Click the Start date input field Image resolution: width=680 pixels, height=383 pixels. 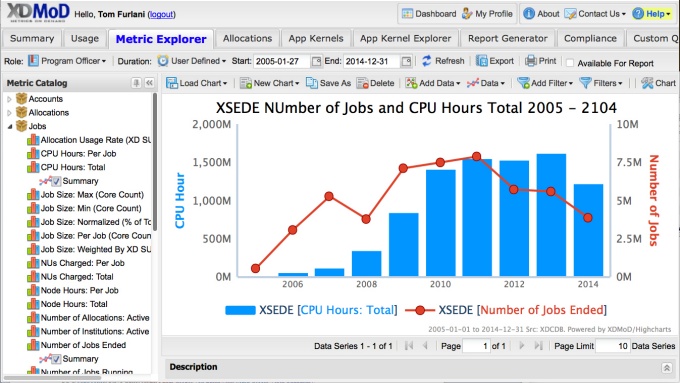pos(282,61)
